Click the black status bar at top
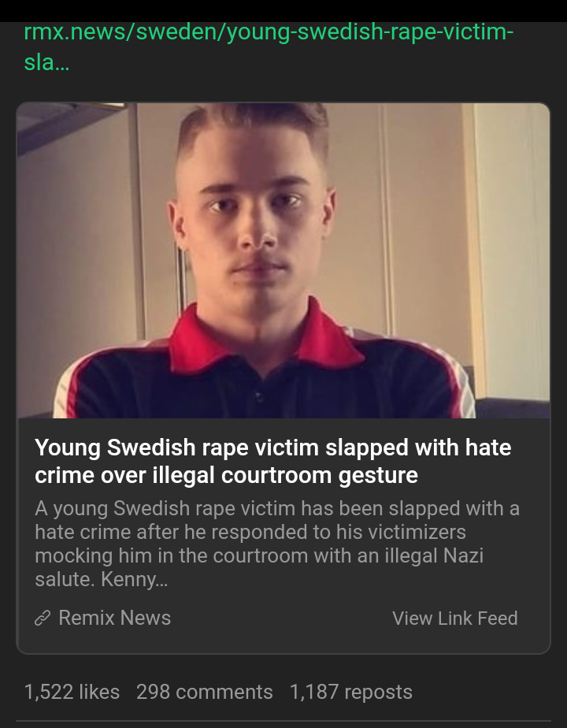 coord(283,11)
